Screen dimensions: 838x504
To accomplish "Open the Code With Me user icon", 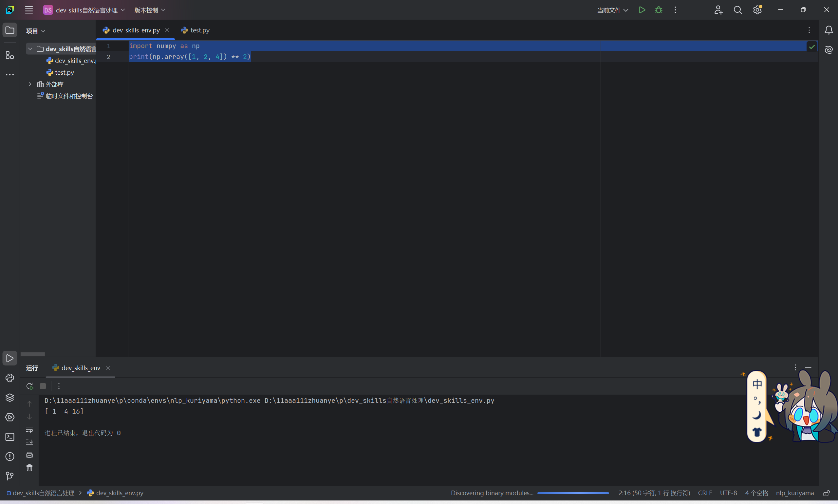I will tap(718, 10).
